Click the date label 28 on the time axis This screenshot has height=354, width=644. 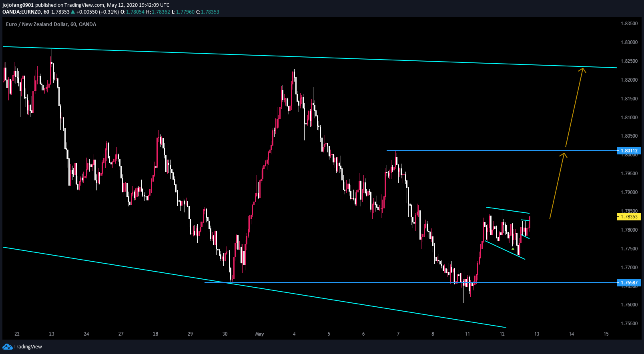[156, 334]
